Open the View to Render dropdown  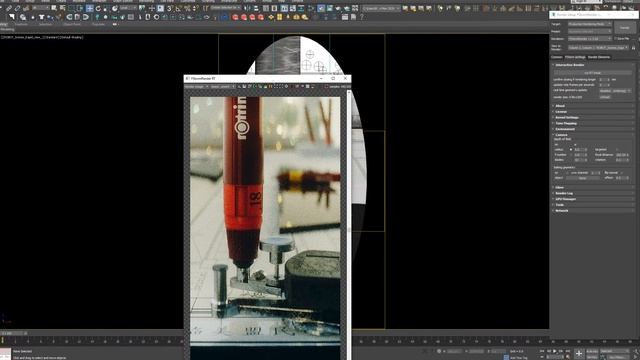click(x=598, y=48)
